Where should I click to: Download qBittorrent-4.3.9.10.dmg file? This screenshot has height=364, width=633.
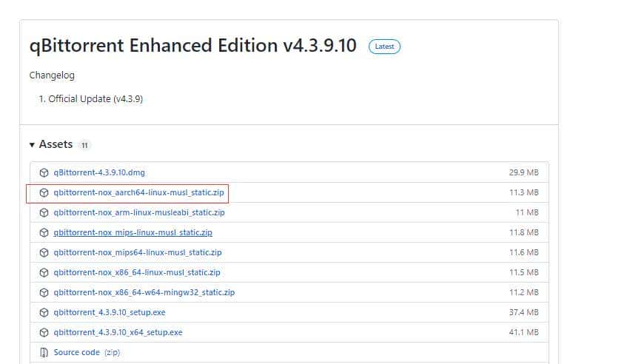[99, 172]
